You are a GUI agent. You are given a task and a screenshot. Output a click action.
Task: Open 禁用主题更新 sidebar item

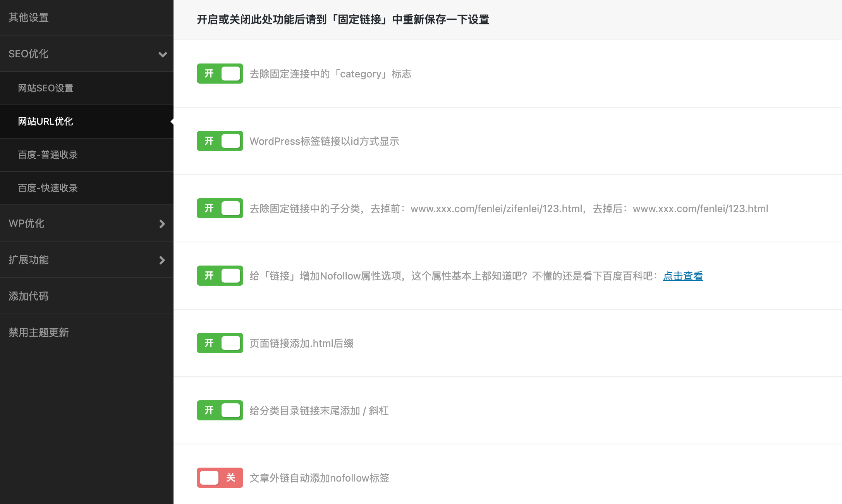click(39, 333)
